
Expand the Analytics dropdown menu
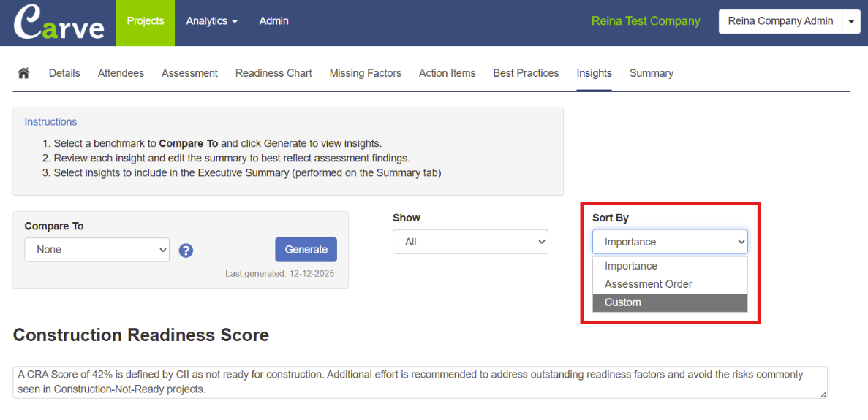211,21
